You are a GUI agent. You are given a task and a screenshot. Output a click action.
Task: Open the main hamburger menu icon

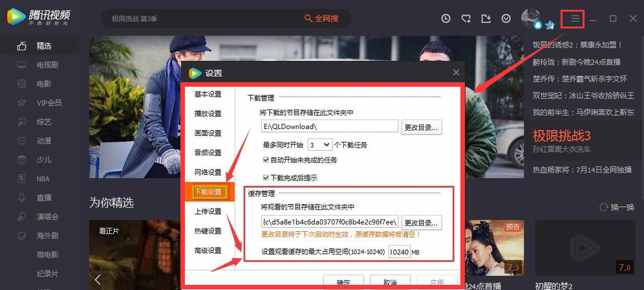tap(575, 19)
